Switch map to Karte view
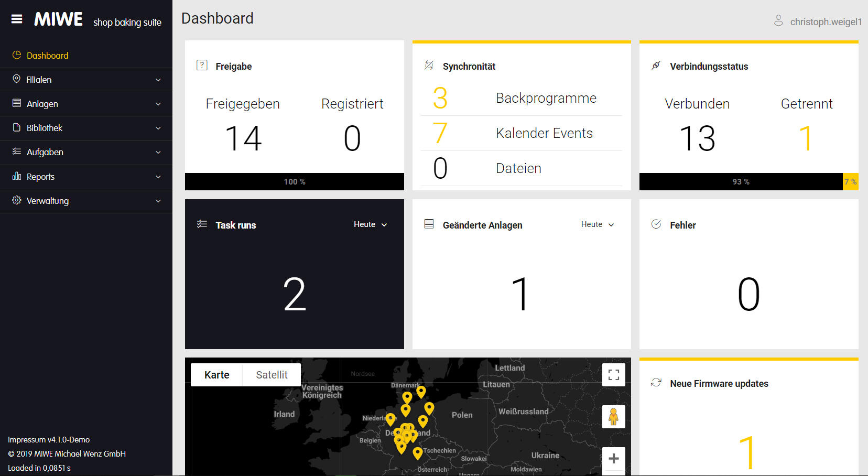Screen dimensions: 868x476 (x=216, y=375)
